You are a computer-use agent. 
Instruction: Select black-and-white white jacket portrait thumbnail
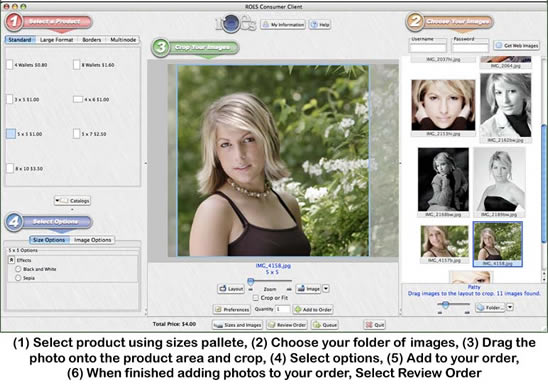[x=506, y=105]
